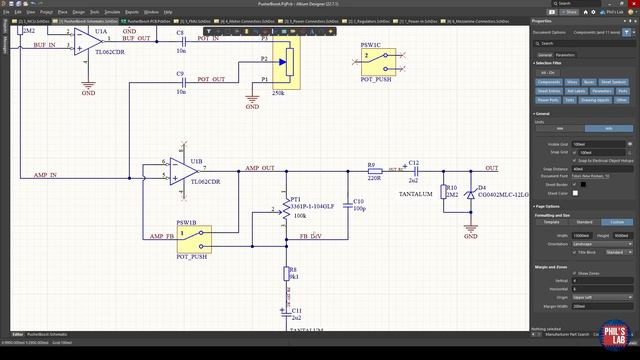Select the Move objects plus tool in Active Bar
This screenshot has width=640, height=360.
coord(218,31)
